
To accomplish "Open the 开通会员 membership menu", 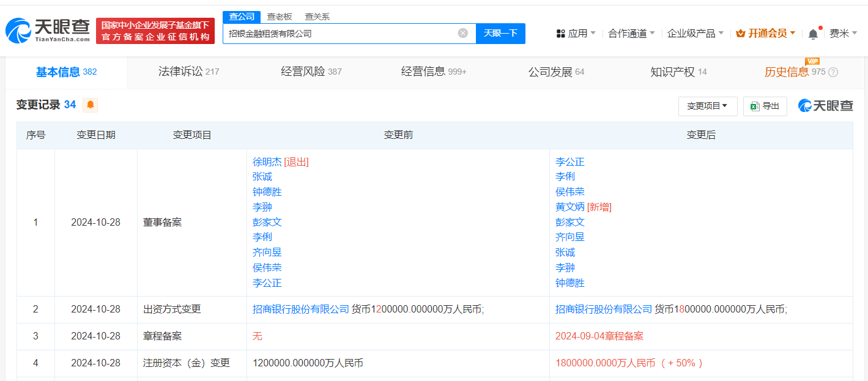I will click(766, 34).
